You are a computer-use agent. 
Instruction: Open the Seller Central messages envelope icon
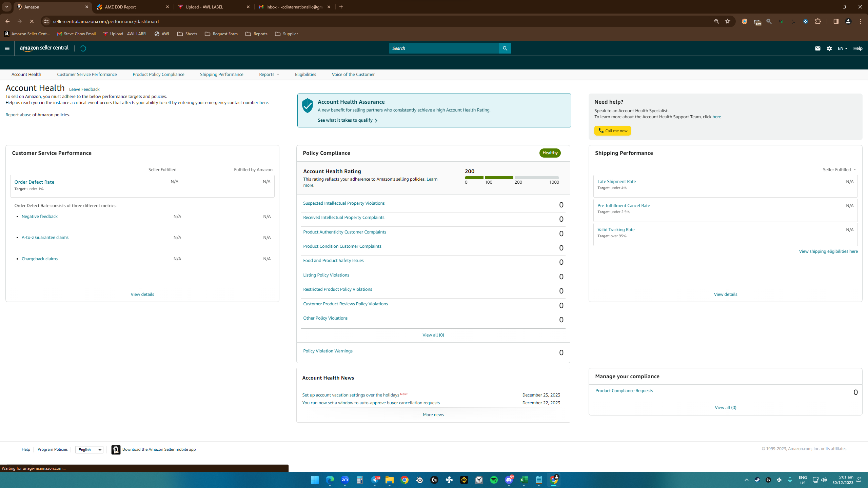point(817,48)
